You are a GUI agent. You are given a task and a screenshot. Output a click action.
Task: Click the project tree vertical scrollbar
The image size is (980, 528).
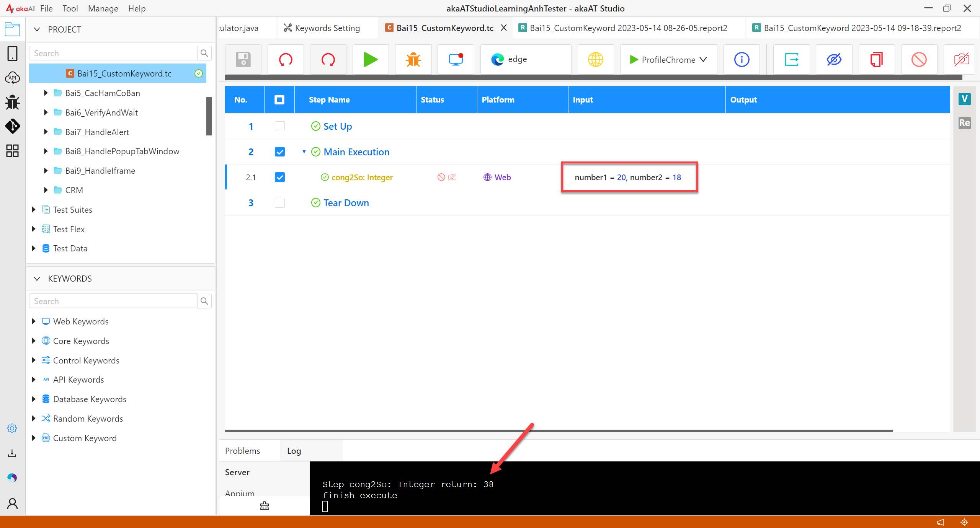click(x=209, y=116)
